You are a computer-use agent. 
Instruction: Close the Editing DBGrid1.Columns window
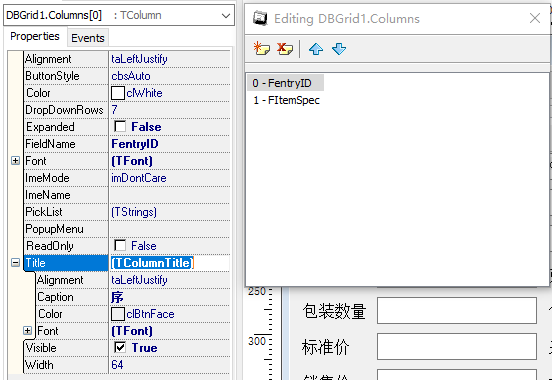(x=535, y=18)
